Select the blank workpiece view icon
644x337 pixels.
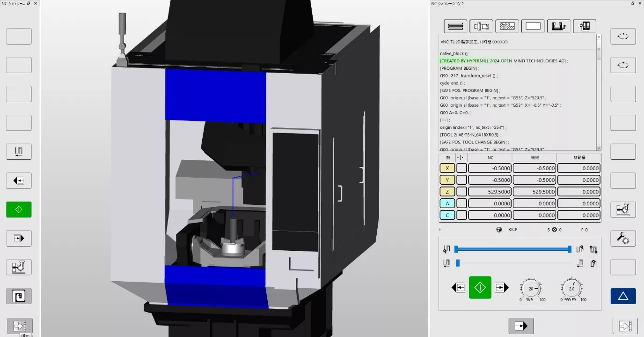pos(533,26)
